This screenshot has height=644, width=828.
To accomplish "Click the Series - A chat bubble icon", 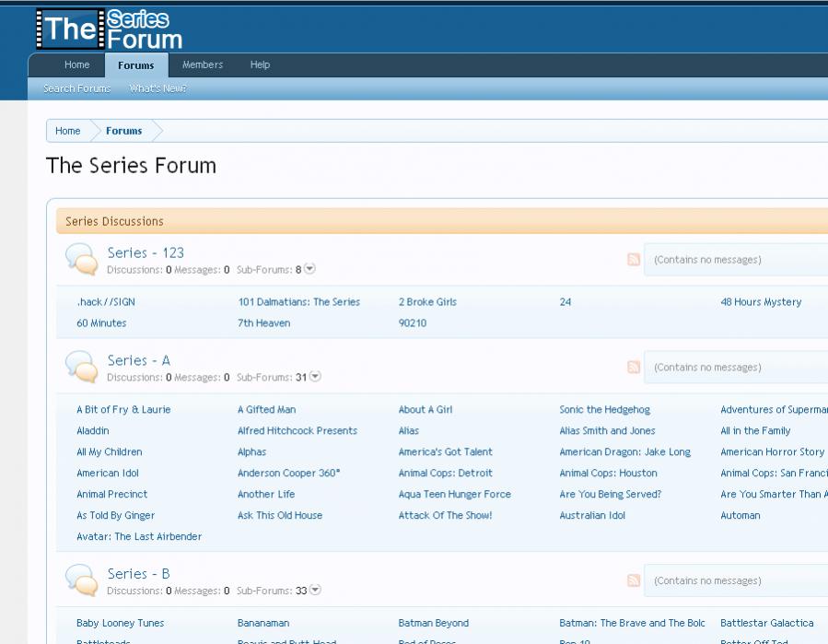I will click(x=82, y=367).
